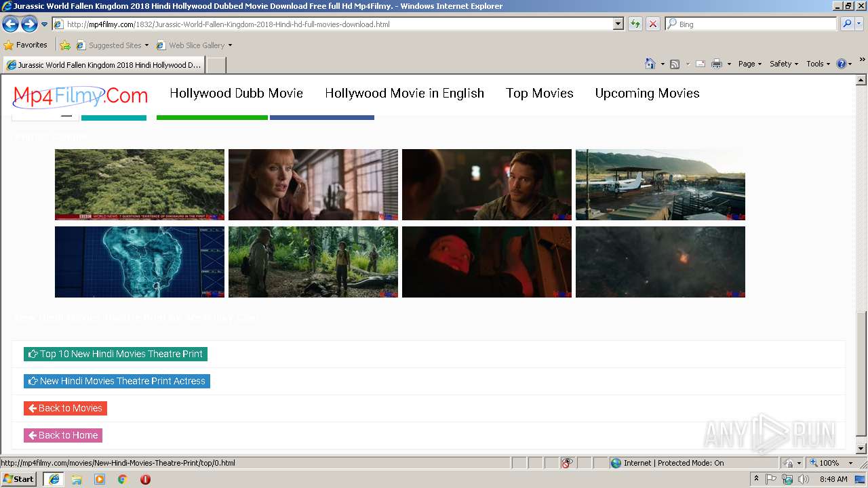This screenshot has height=488, width=868.
Task: Open Google Chrome taskbar icon
Action: tap(122, 479)
